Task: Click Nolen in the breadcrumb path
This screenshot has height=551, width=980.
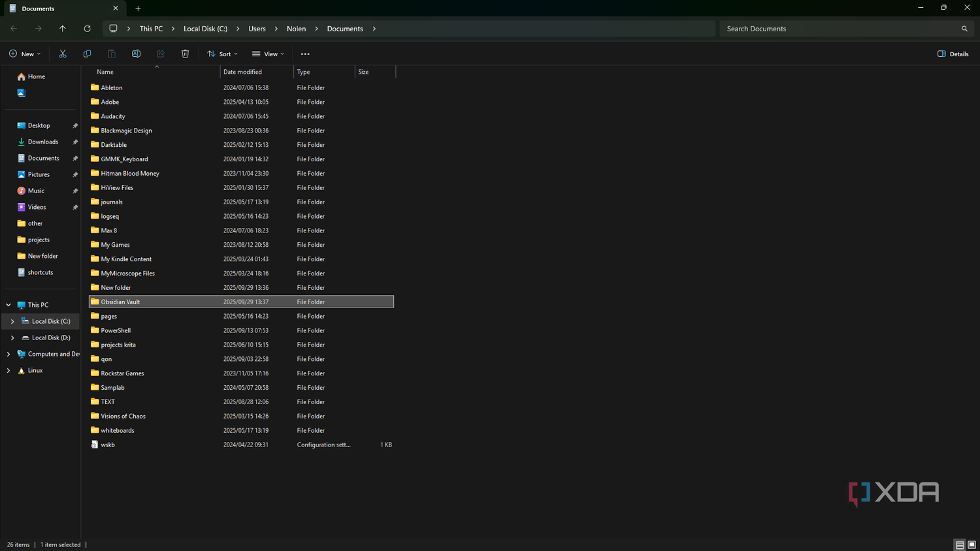Action: pos(296,29)
